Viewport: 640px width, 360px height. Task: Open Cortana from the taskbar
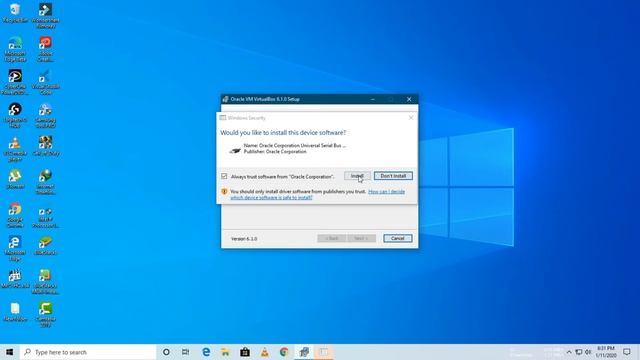click(166, 352)
